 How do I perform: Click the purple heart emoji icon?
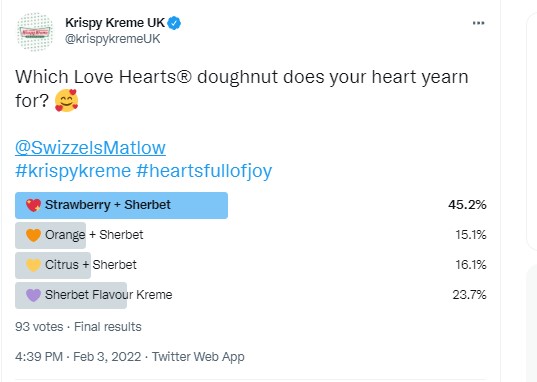(x=33, y=295)
